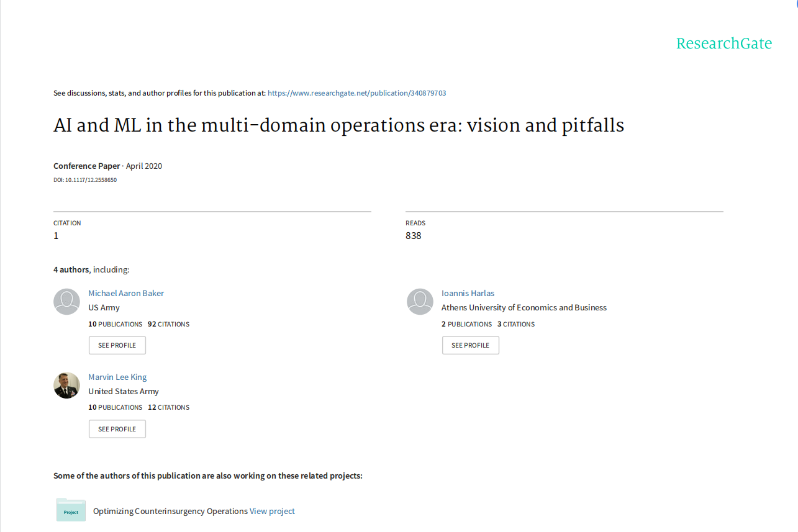
Task: Click Athens University of Economics affiliation
Action: coord(524,307)
